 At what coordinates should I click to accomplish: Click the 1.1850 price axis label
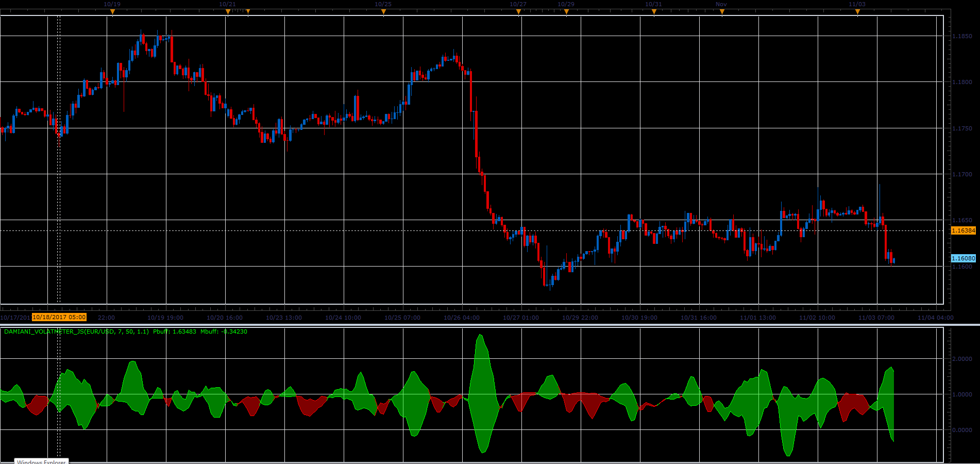point(962,37)
